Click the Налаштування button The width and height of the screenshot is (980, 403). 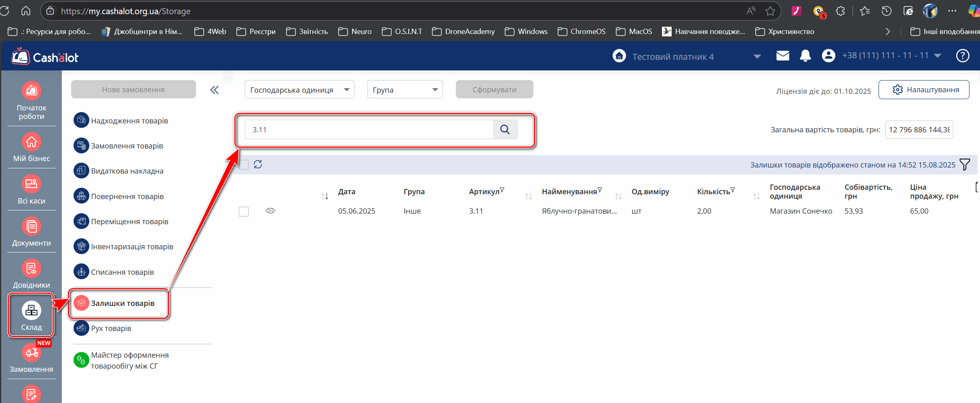(x=924, y=90)
